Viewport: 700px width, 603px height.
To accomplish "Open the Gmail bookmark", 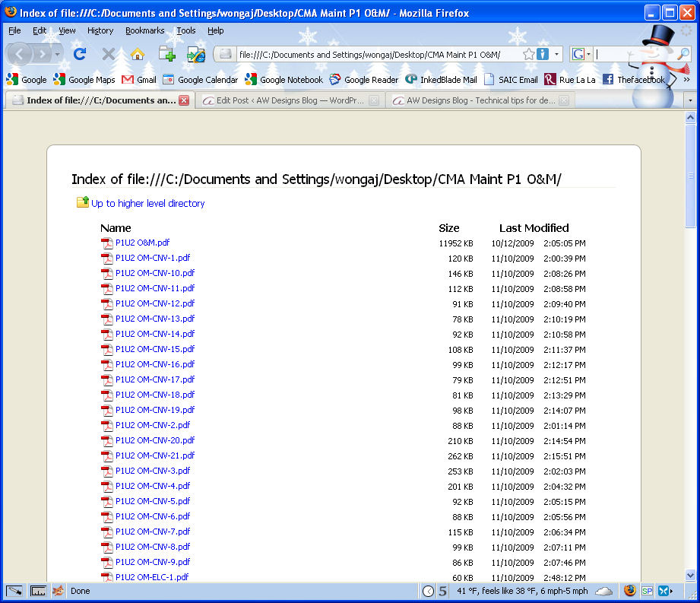I will 139,80.
